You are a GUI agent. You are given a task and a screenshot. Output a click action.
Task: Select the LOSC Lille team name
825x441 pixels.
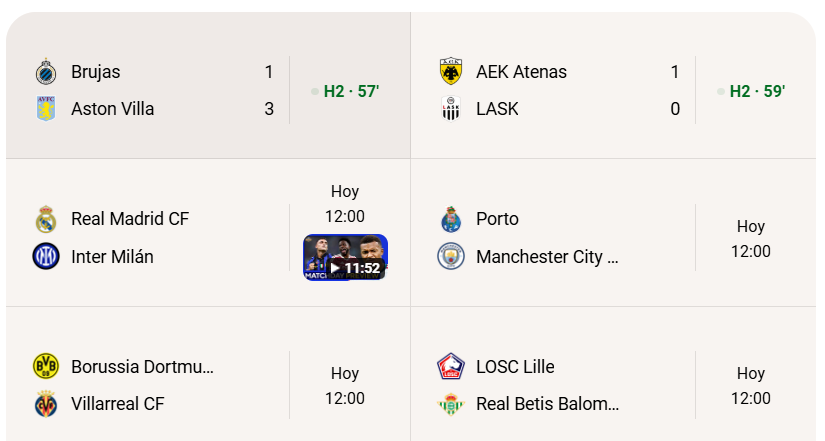pos(515,367)
